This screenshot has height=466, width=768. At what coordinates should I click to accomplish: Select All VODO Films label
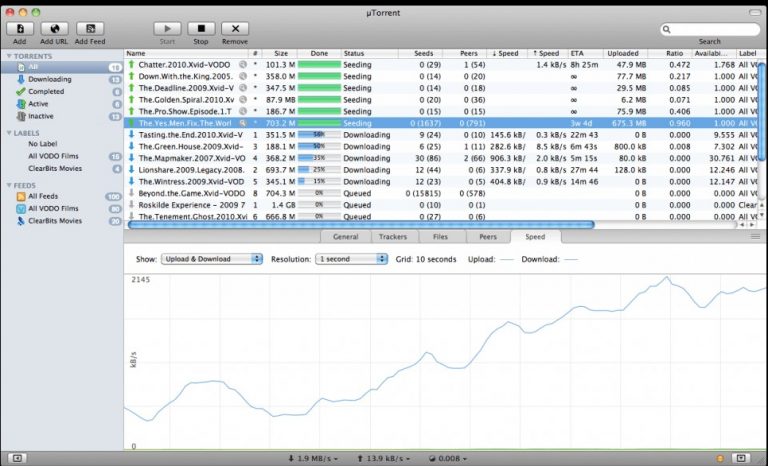pyautogui.click(x=62, y=156)
